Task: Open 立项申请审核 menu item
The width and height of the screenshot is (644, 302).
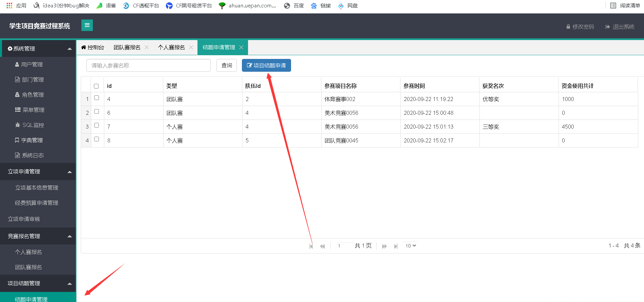Action: click(38, 219)
